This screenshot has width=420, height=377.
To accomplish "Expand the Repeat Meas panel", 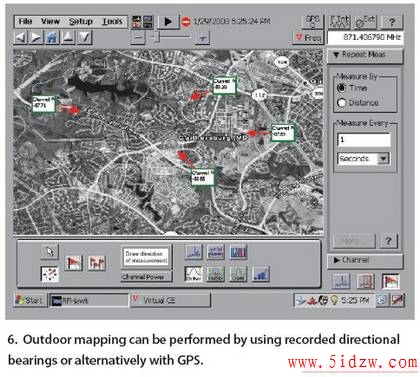I will tap(365, 55).
